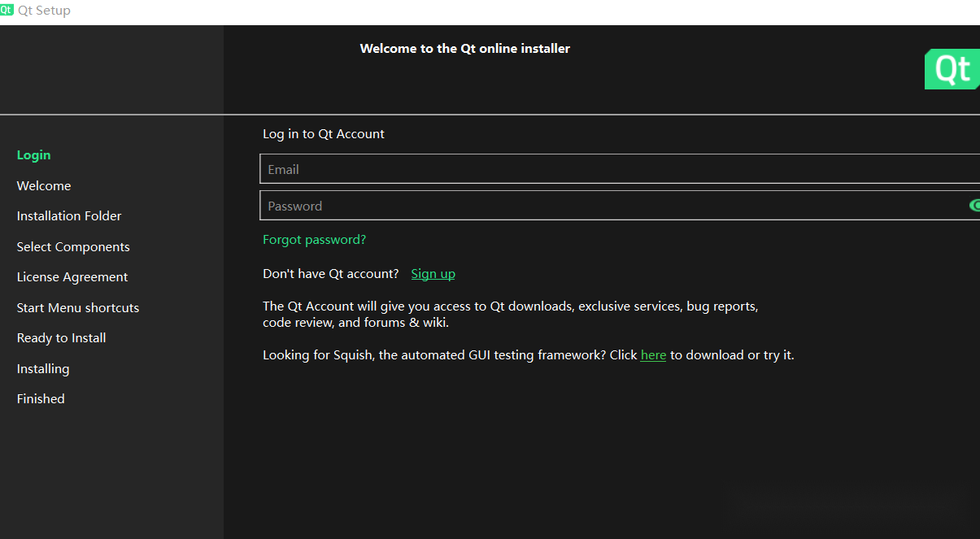980x539 pixels.
Task: Click the 'here' Squish download link
Action: coord(653,355)
